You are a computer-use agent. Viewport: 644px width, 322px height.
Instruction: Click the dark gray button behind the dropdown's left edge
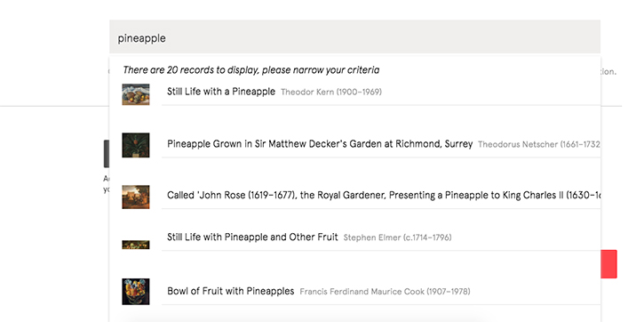[x=107, y=153]
